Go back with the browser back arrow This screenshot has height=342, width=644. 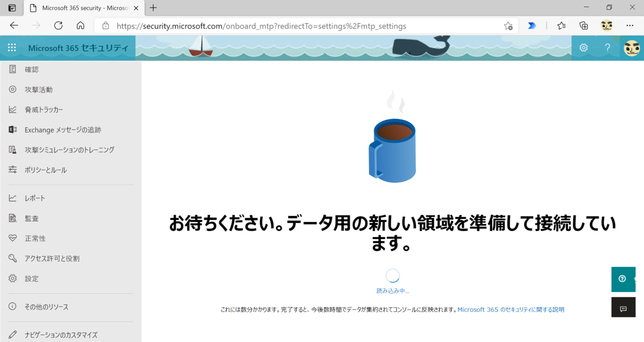click(x=14, y=26)
